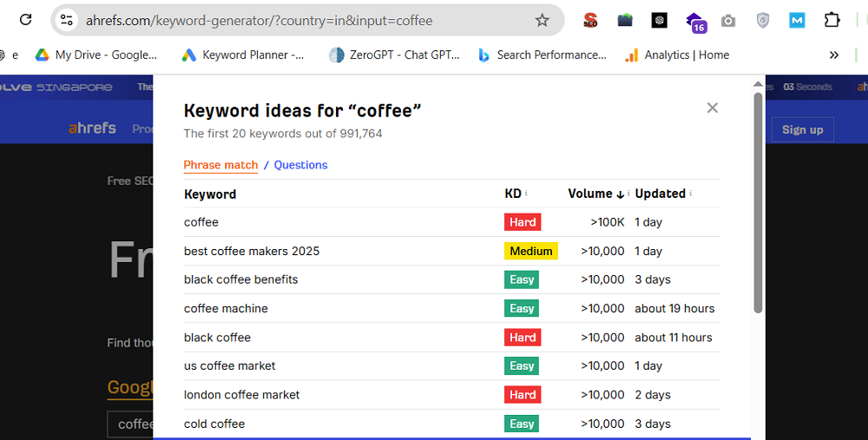Select "cold coffee" keyword

coord(214,424)
